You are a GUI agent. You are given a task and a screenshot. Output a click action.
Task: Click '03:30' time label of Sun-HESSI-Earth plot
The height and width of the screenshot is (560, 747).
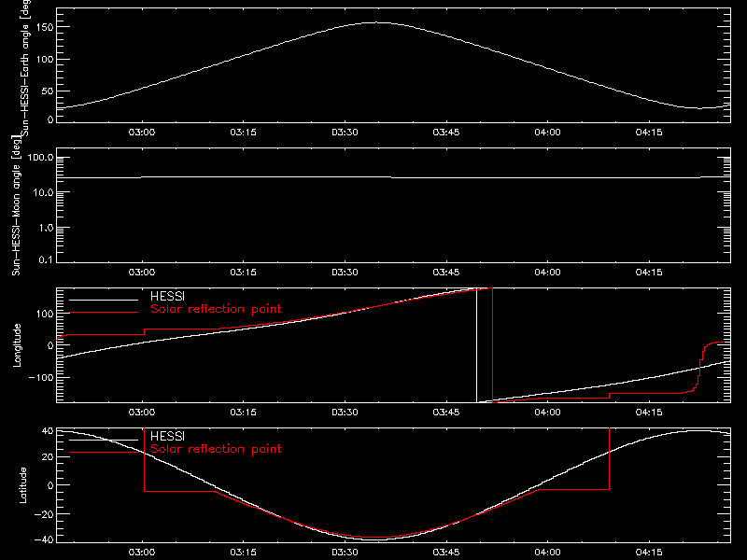coord(345,133)
